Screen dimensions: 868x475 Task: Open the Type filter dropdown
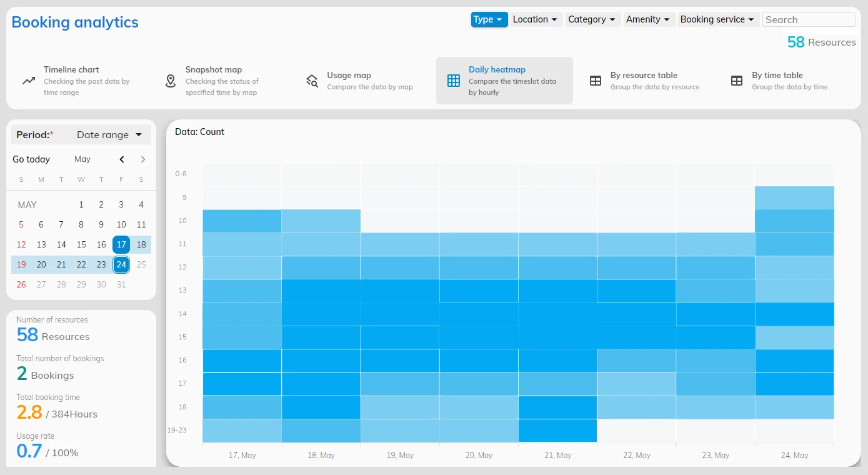489,19
